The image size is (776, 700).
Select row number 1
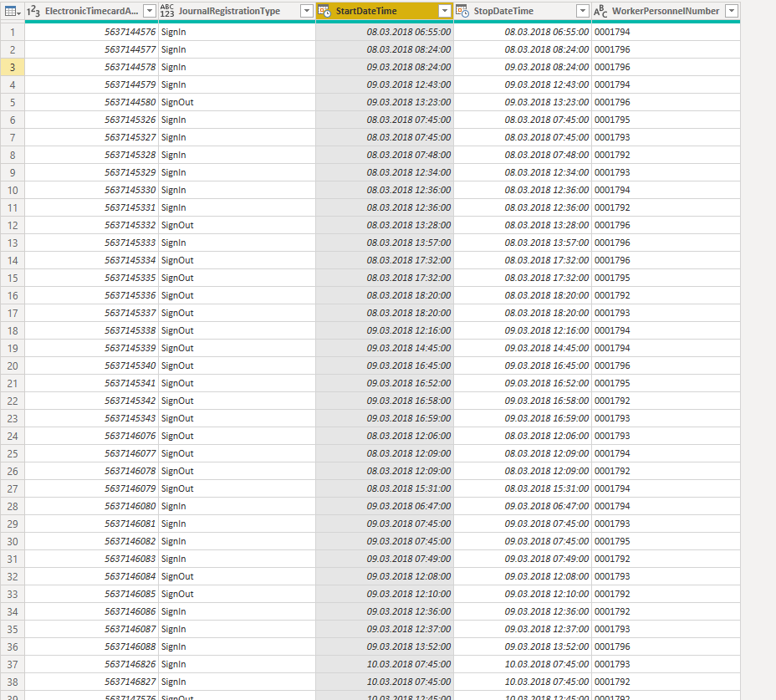[13, 32]
